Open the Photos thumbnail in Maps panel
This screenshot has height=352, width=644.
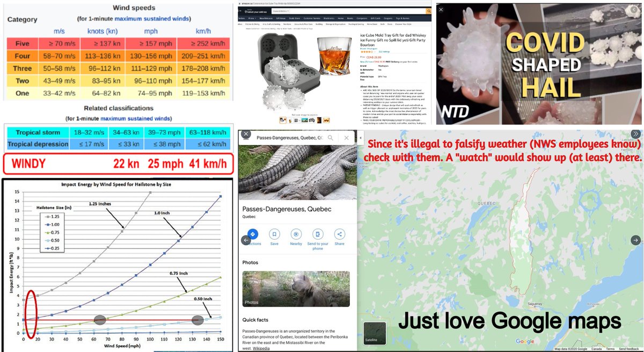coord(296,289)
